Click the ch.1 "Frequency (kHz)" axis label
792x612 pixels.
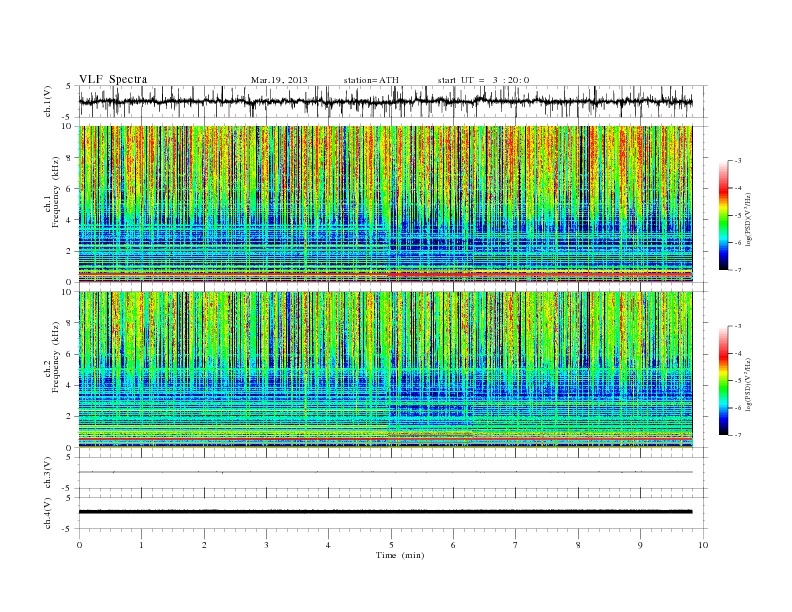pos(56,191)
